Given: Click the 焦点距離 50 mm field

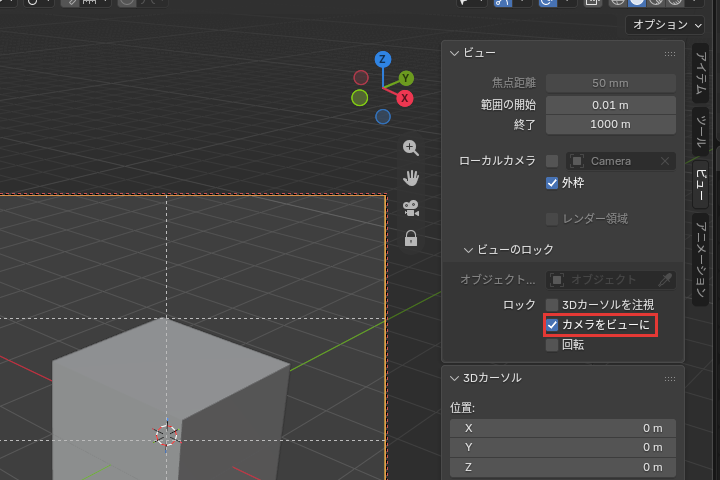Looking at the screenshot, I should pyautogui.click(x=611, y=83).
